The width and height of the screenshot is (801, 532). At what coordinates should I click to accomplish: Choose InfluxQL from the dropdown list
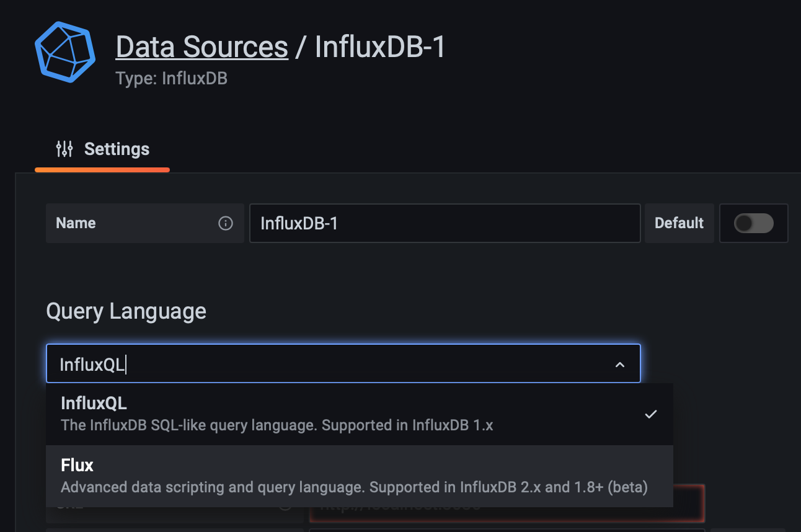94,403
